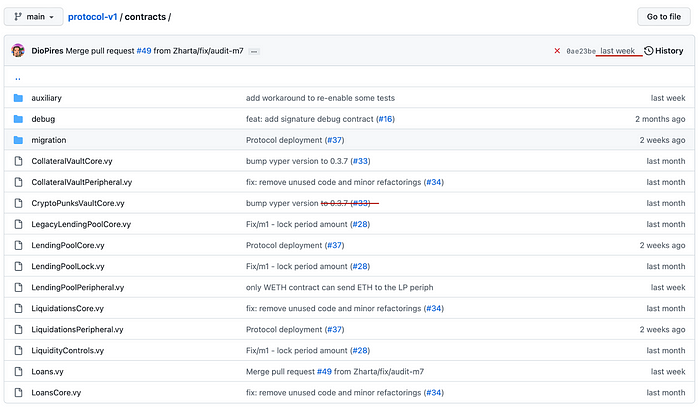Go to parent directory link
The height and width of the screenshot is (407, 700).
point(18,77)
